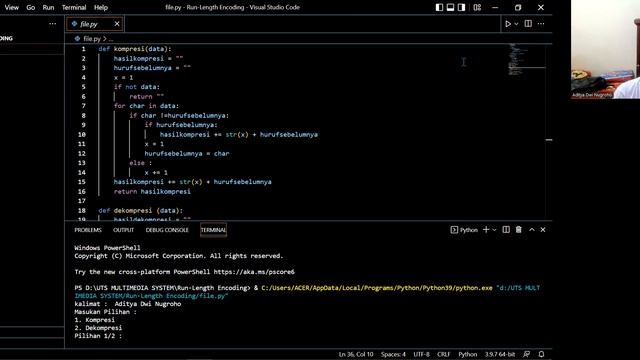
Task: Split the terminal
Action: [x=506, y=230]
